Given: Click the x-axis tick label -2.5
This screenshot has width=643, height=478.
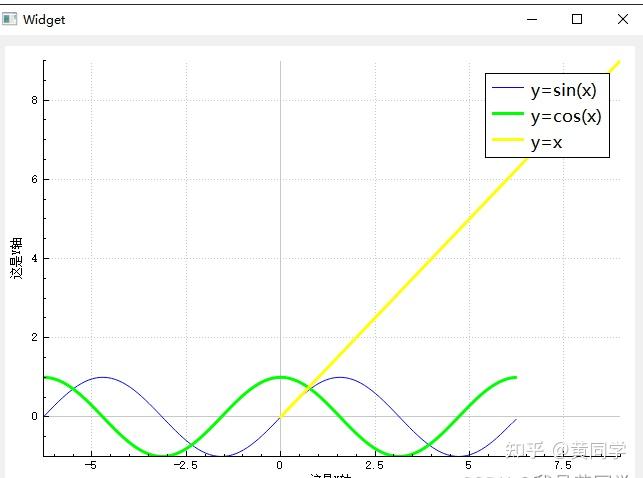Looking at the screenshot, I should tap(185, 465).
